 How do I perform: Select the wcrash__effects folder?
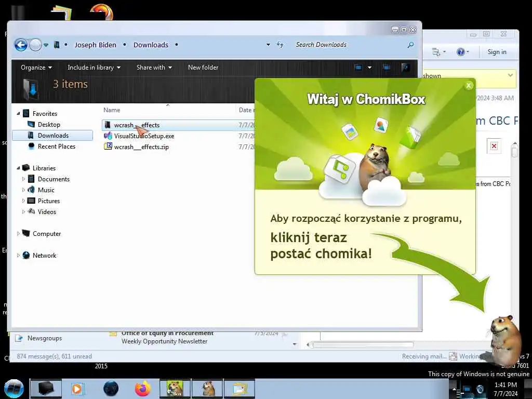(x=137, y=125)
